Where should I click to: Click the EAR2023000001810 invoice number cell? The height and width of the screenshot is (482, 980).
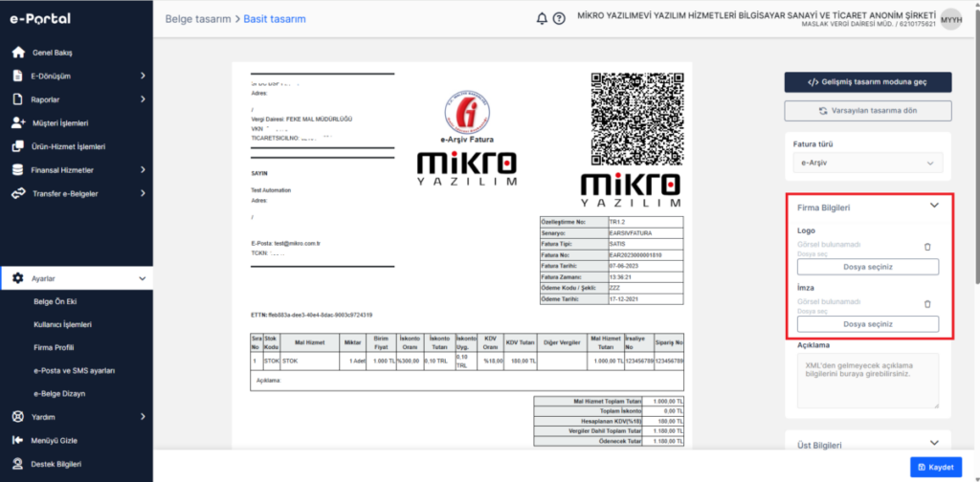645,254
